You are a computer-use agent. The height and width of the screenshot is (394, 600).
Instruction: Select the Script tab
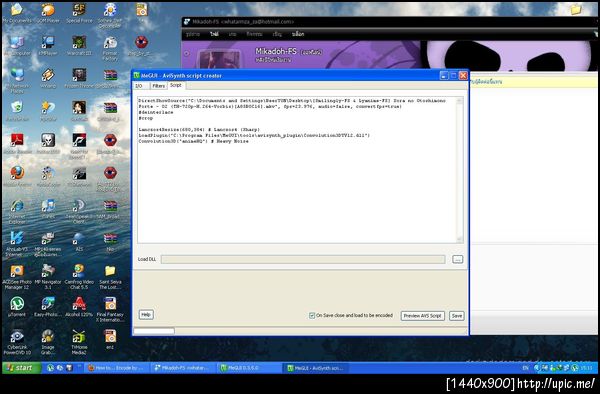pos(176,85)
